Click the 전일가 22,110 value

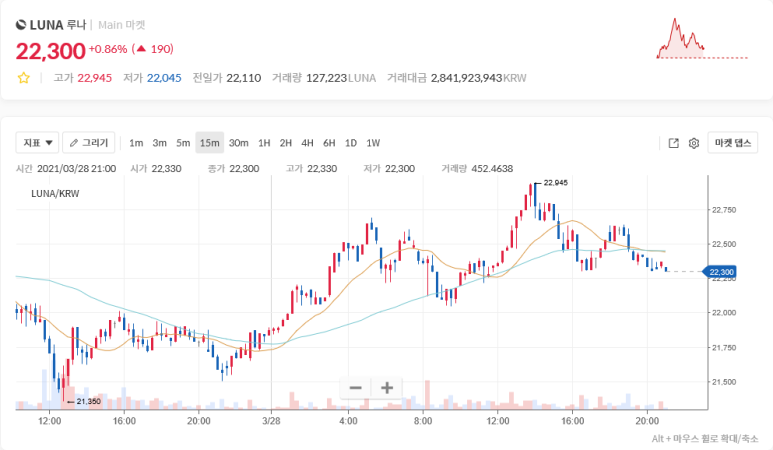pyautogui.click(x=227, y=78)
